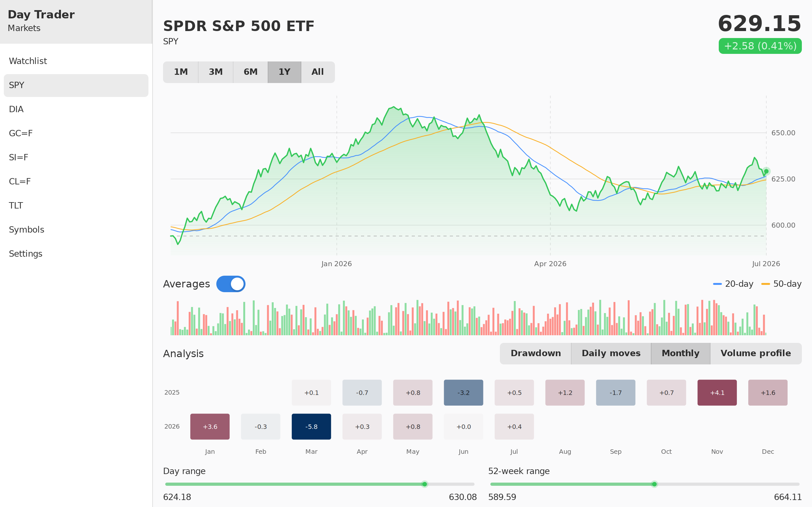Click the November 2025 +4.1 cell
The image size is (812, 507).
(717, 393)
